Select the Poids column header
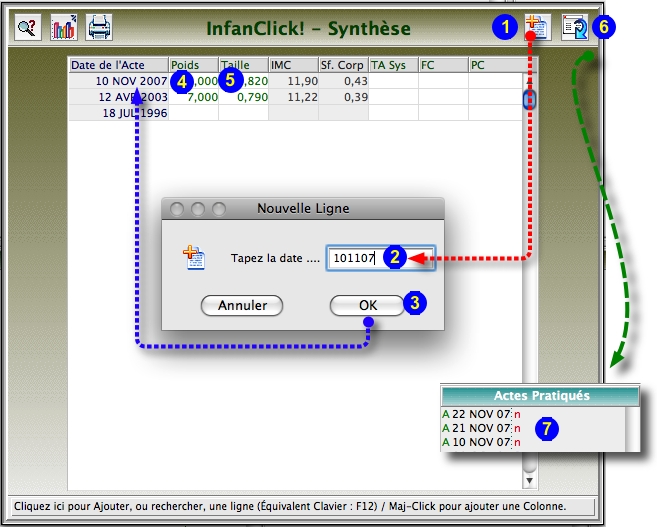The height and width of the screenshot is (527, 657). pos(194,65)
